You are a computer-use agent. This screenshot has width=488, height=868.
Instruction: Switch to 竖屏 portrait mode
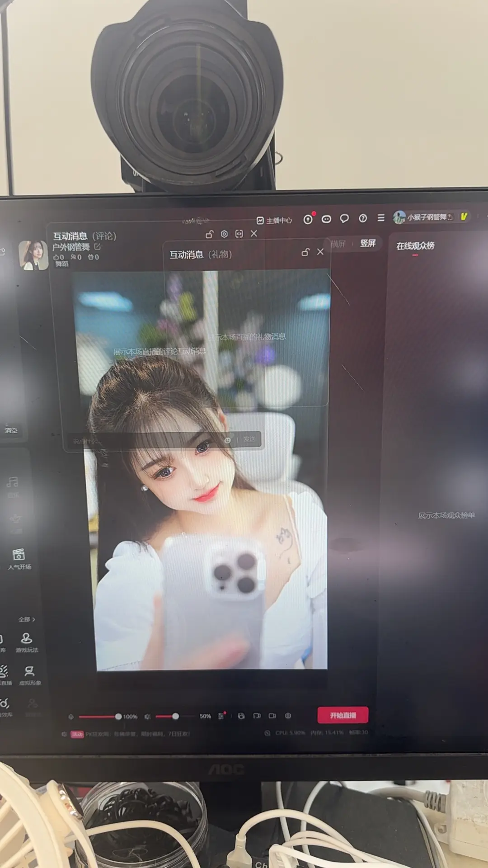coord(368,243)
